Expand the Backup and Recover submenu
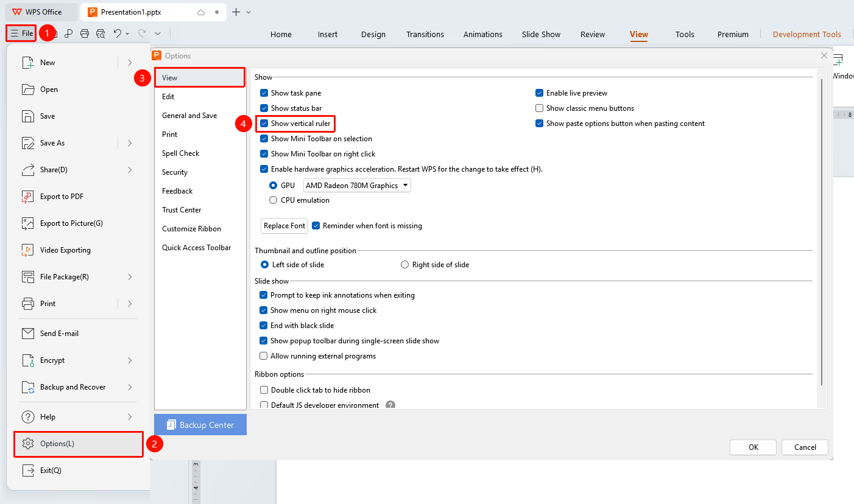Screen dimensions: 854x504 [130, 387]
